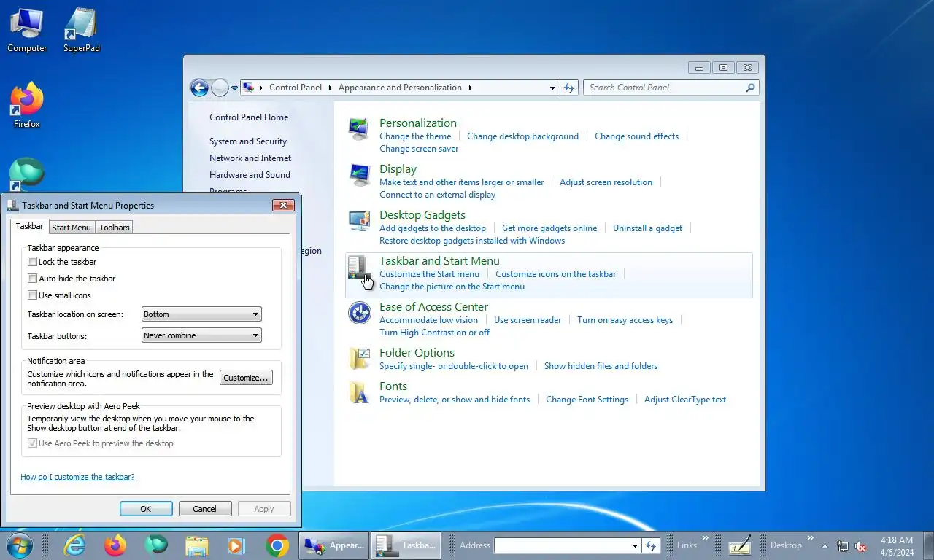Switch to the Start Menu tab
This screenshot has height=560, width=934.
(x=72, y=227)
